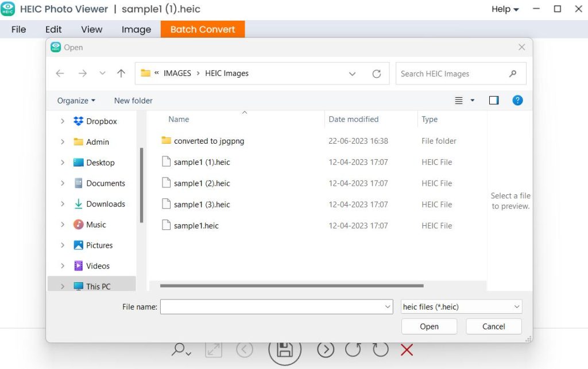
Task: Select Music in navigation pane
Action: point(96,225)
